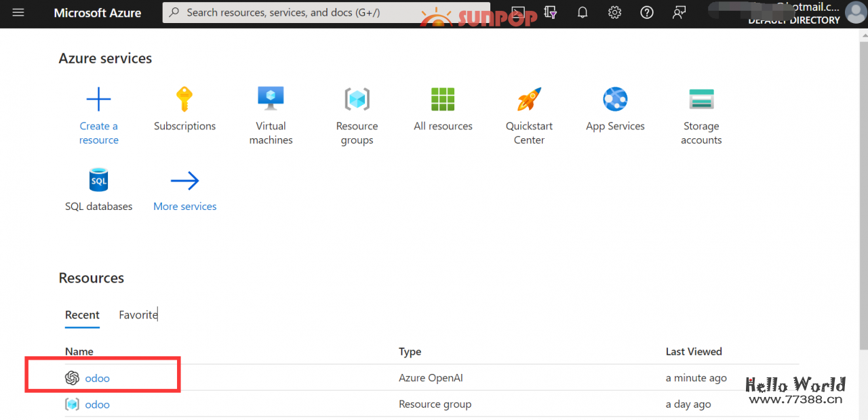Open the Feedback icon in header
This screenshot has height=420, width=868.
tap(679, 13)
